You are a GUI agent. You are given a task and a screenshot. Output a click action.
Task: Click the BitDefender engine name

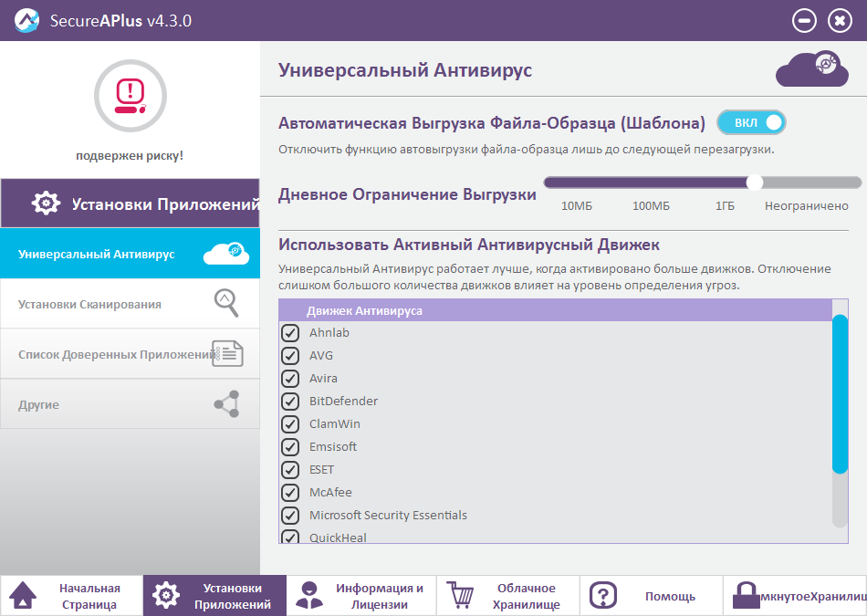pyautogui.click(x=343, y=401)
